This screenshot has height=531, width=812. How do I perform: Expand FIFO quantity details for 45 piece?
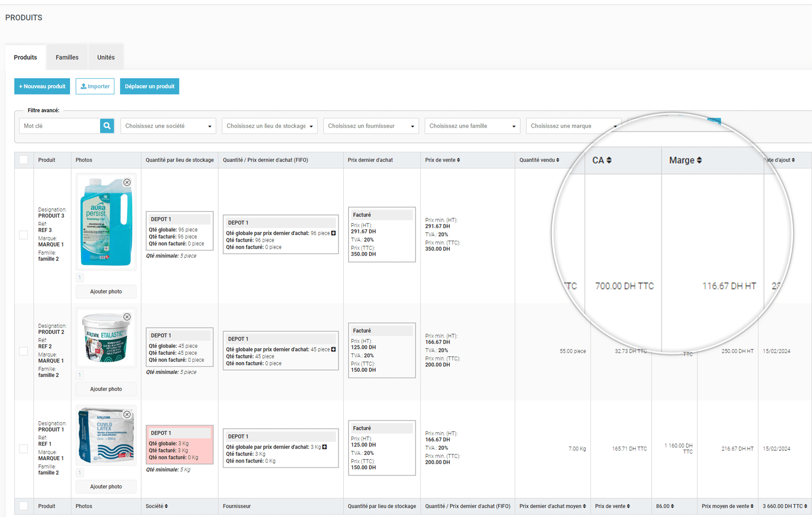point(334,349)
